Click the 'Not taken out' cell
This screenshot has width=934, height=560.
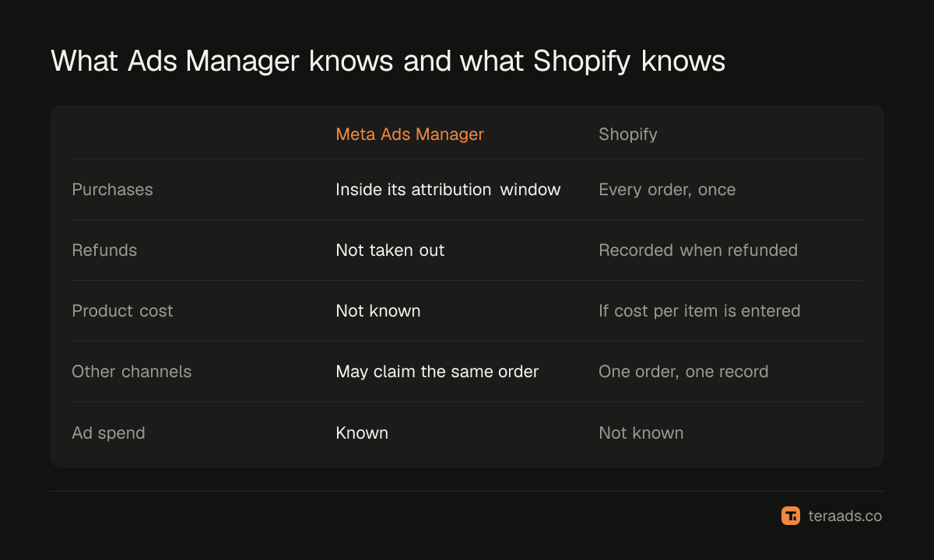(390, 250)
